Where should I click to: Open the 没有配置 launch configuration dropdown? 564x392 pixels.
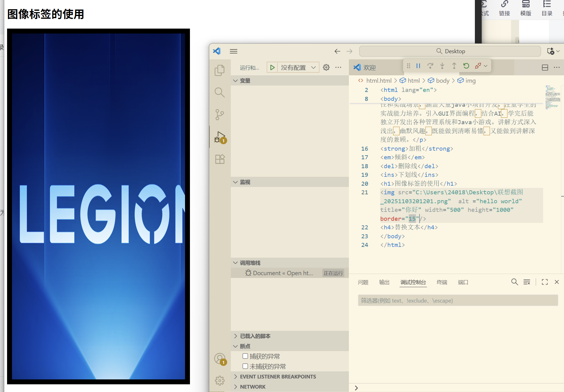298,67
